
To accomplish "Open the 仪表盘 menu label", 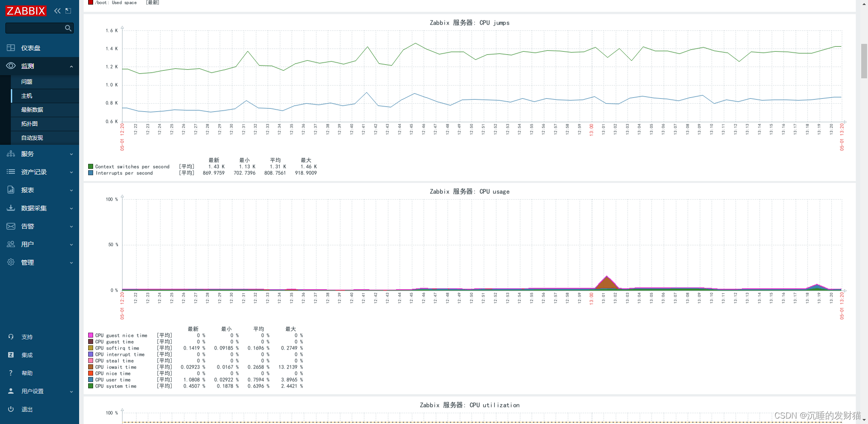I will (x=31, y=48).
